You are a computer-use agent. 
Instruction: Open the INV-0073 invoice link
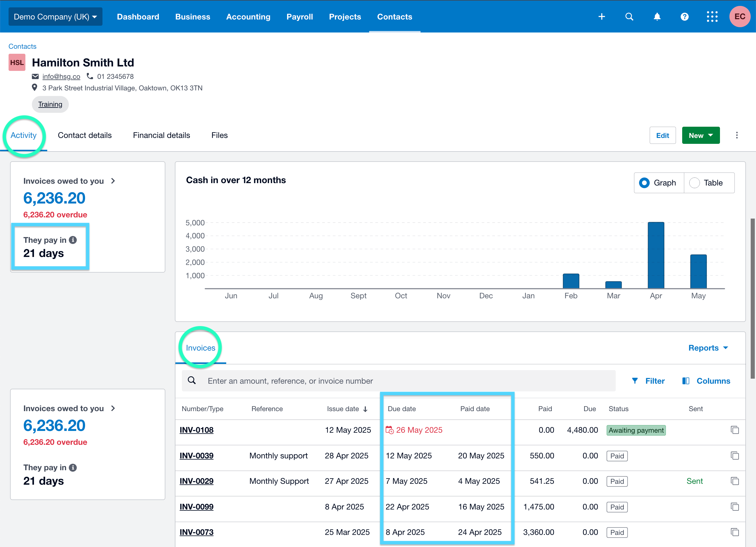pyautogui.click(x=196, y=532)
